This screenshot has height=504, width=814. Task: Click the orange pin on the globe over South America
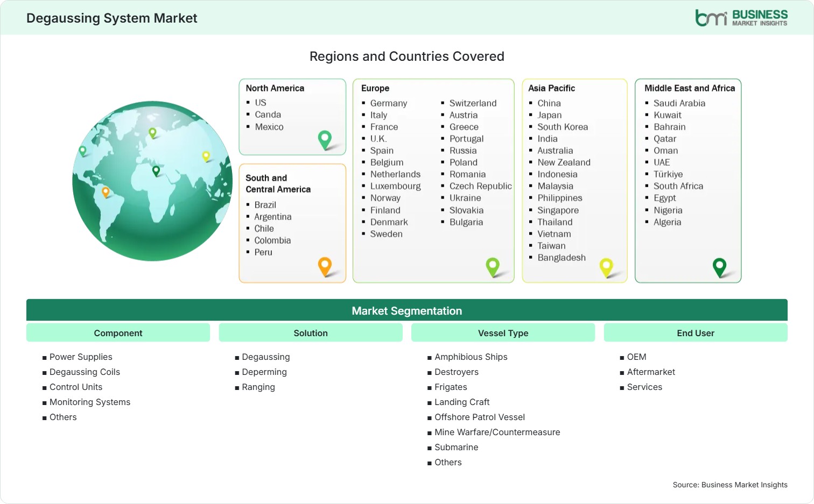click(x=106, y=192)
